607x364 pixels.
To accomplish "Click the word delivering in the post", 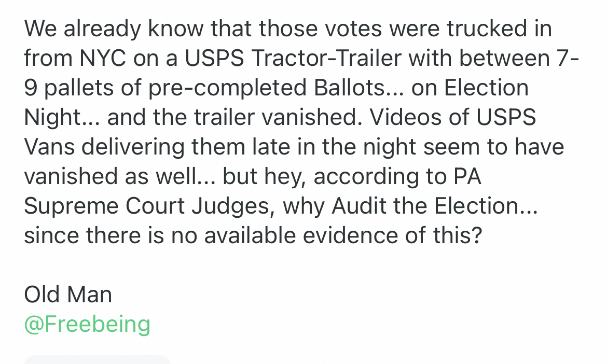I will [133, 147].
